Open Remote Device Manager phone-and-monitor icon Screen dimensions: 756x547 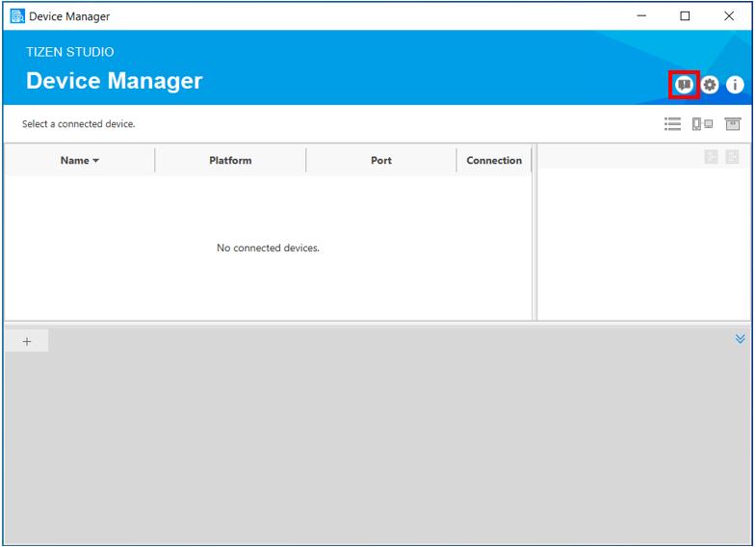[x=702, y=123]
